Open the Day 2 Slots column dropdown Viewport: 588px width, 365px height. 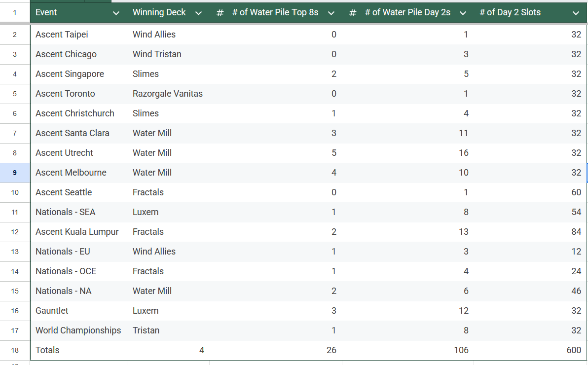coord(576,13)
